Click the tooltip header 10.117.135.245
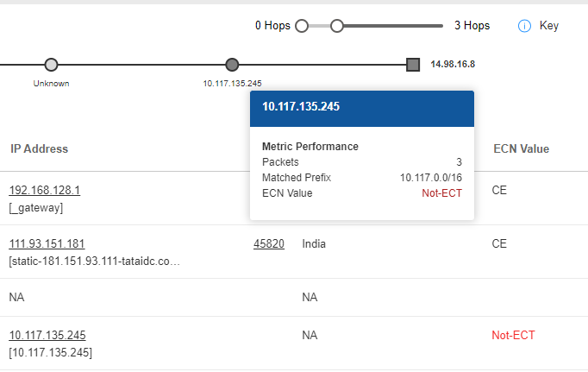The image size is (588, 372). click(x=301, y=108)
